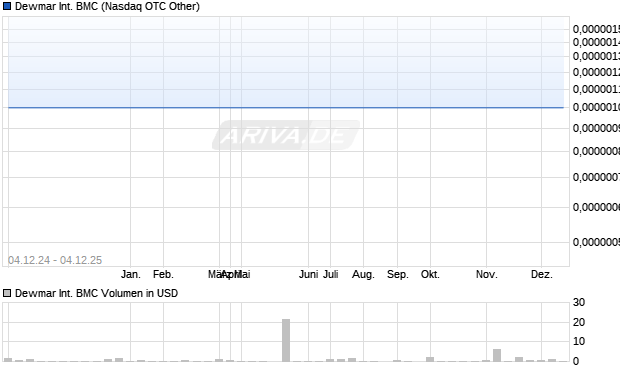The height and width of the screenshot is (371, 620).
Task: Click the November volume bar
Action: (497, 355)
